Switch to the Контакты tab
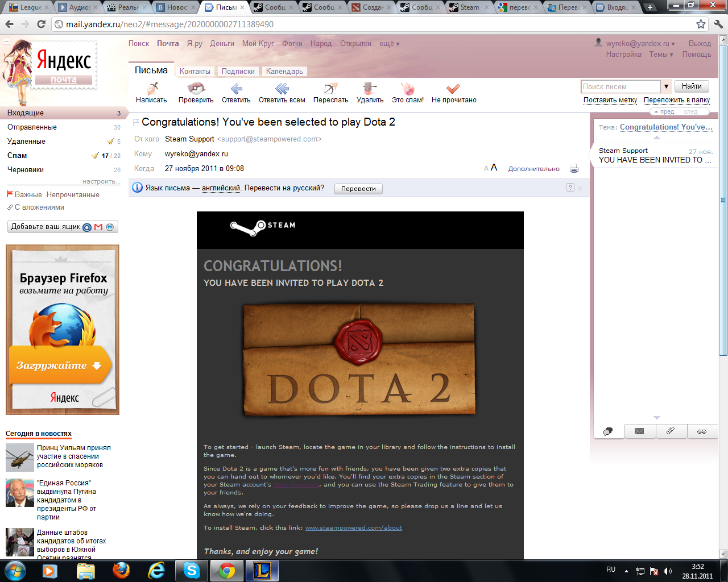The width and height of the screenshot is (728, 582). tap(195, 72)
